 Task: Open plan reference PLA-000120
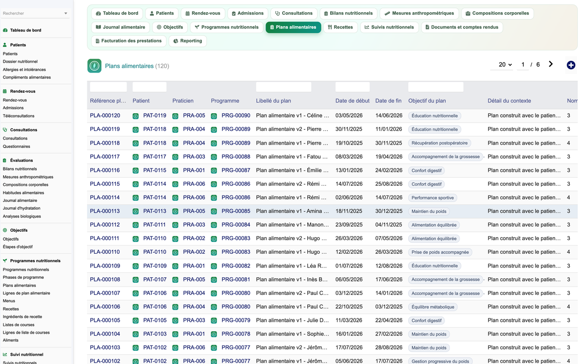[x=105, y=116]
